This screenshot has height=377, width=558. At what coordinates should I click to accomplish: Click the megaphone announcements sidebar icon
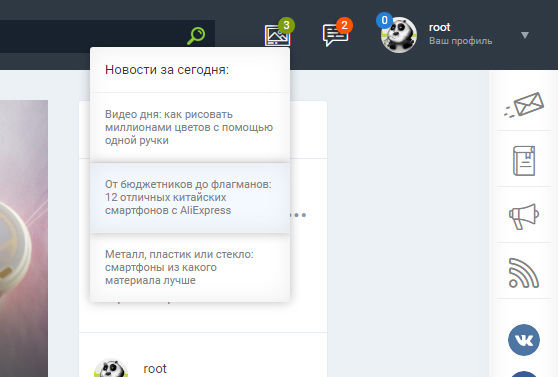pyautogui.click(x=524, y=216)
